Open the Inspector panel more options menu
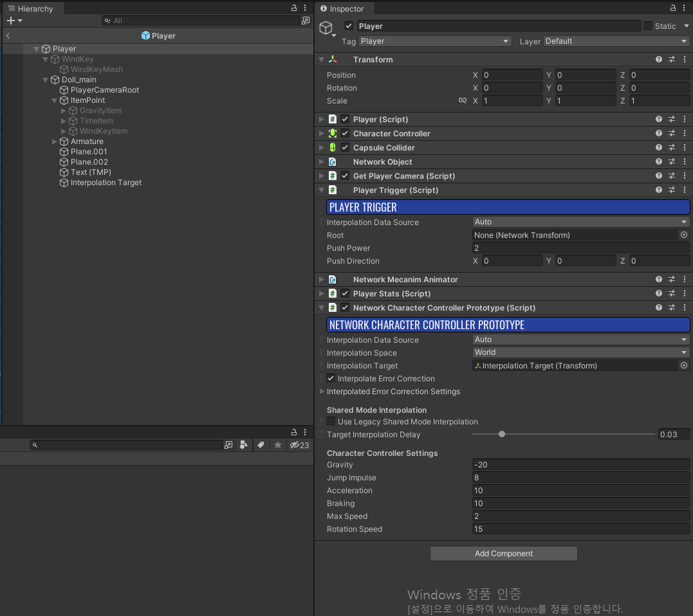The image size is (693, 616). pos(684,8)
